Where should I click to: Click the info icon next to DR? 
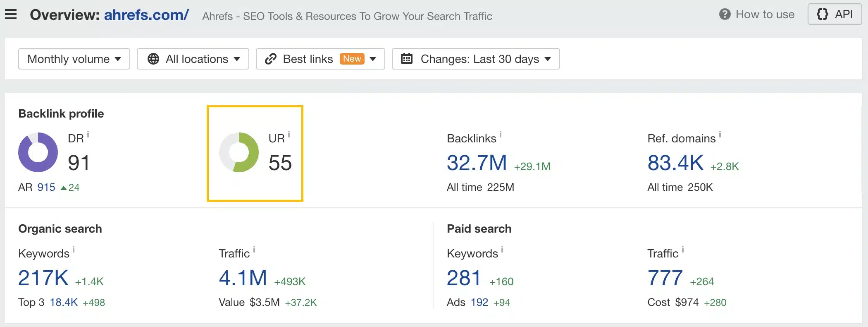click(88, 135)
